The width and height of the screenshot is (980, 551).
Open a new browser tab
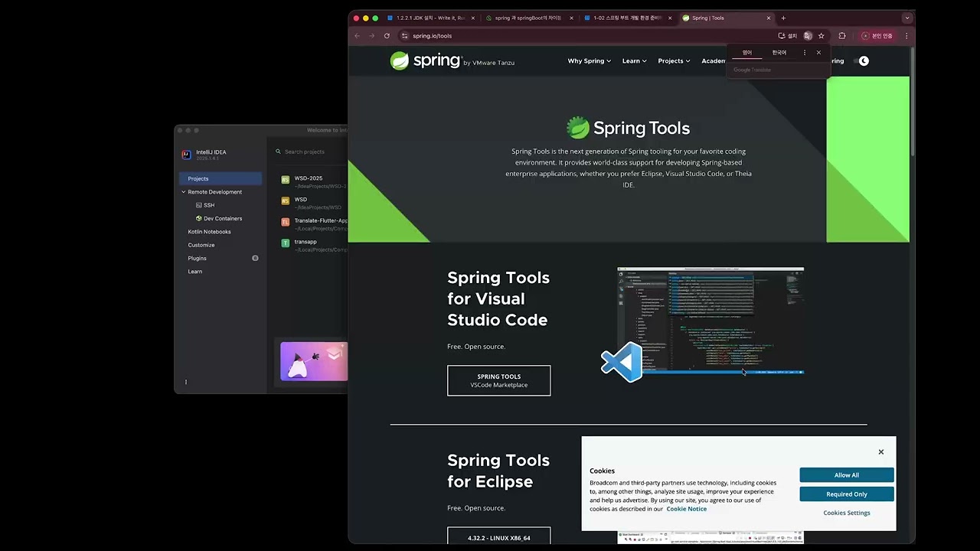(783, 18)
